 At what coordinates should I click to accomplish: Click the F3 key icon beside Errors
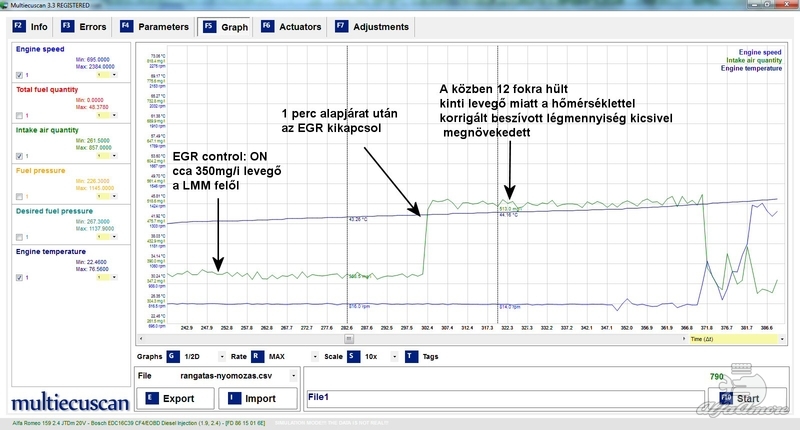[67, 27]
